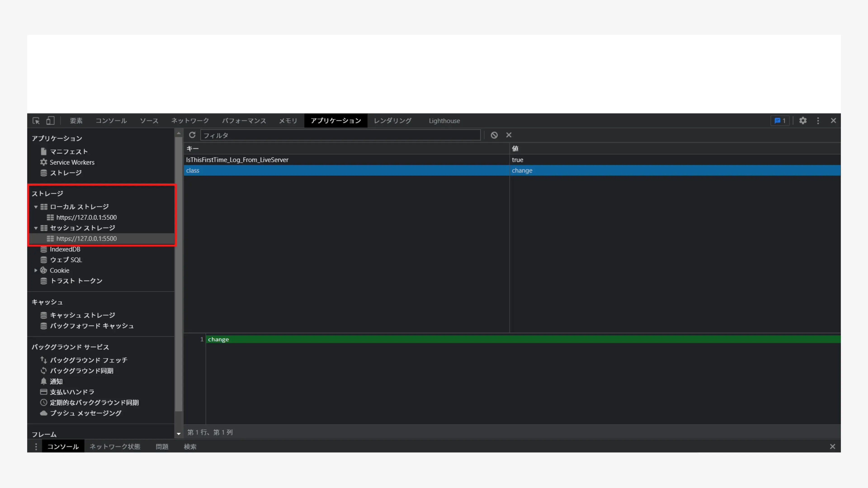Screen dimensions: 868x488
Task: Click the キャッシュ ストレージ icon
Action: point(43,315)
